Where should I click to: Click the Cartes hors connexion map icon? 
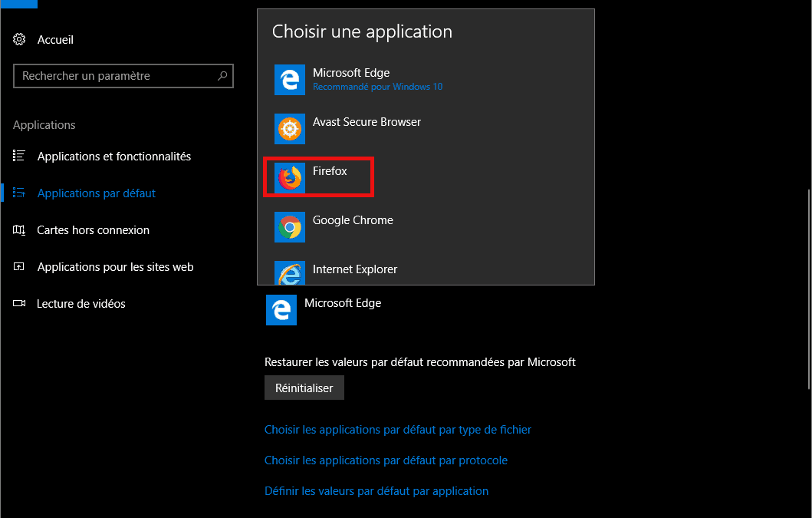click(x=20, y=230)
